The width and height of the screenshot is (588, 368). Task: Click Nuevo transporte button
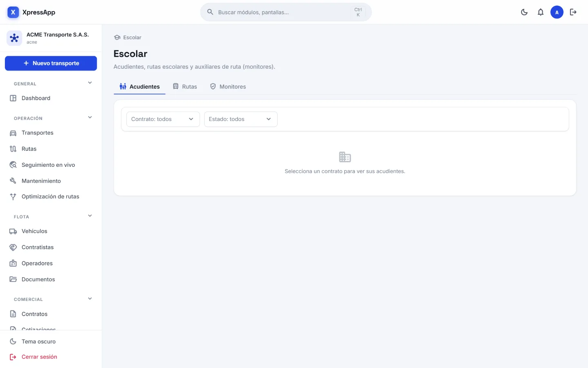click(x=51, y=63)
